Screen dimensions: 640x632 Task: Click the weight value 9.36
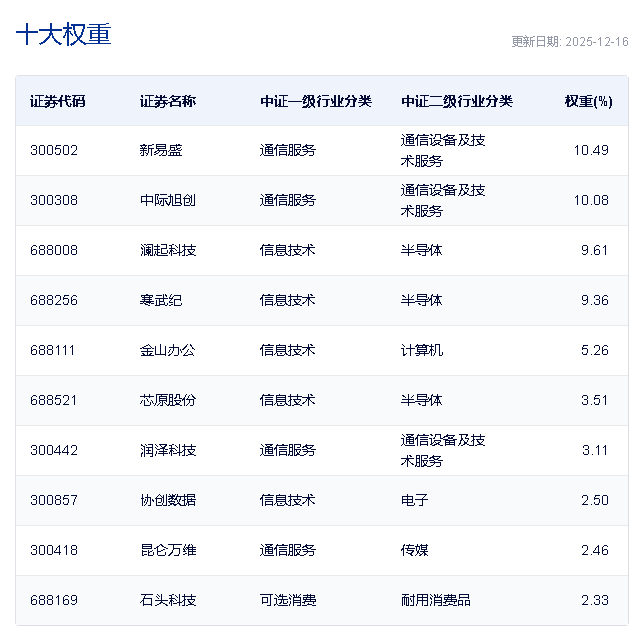pos(595,300)
